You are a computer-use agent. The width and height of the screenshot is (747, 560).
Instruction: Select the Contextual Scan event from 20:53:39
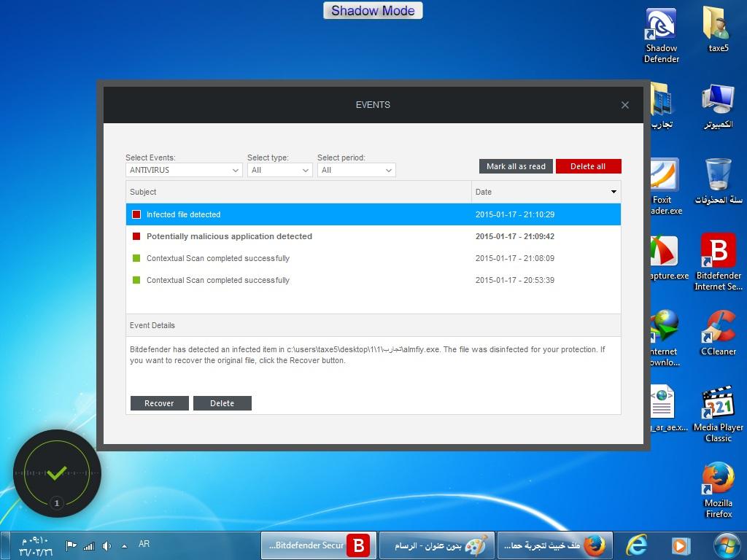(x=373, y=280)
